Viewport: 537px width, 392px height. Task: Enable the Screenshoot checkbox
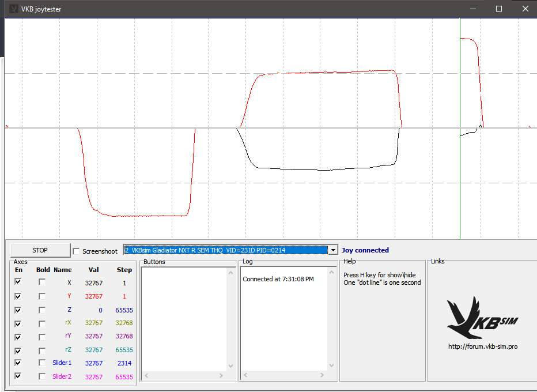click(x=77, y=251)
